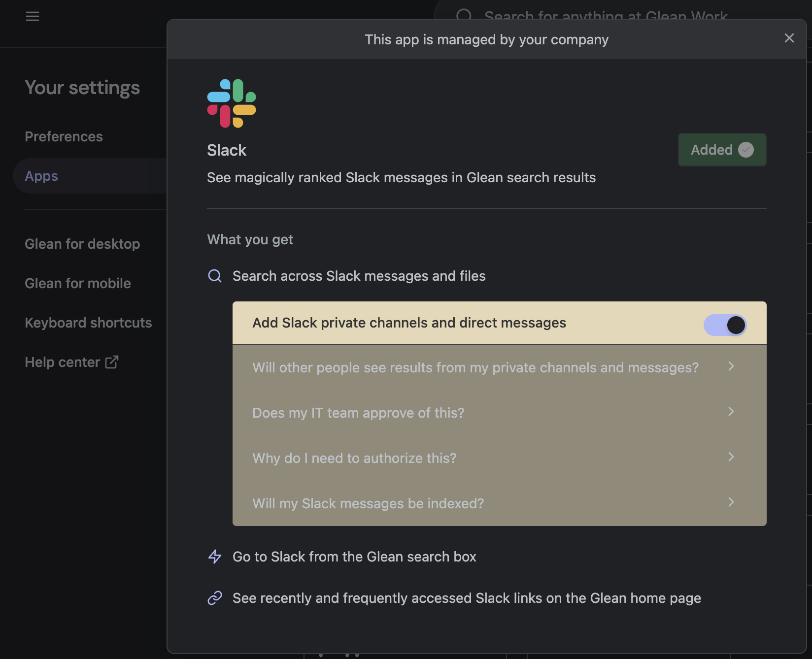
Task: Close the Slack app dialog
Action: (789, 38)
